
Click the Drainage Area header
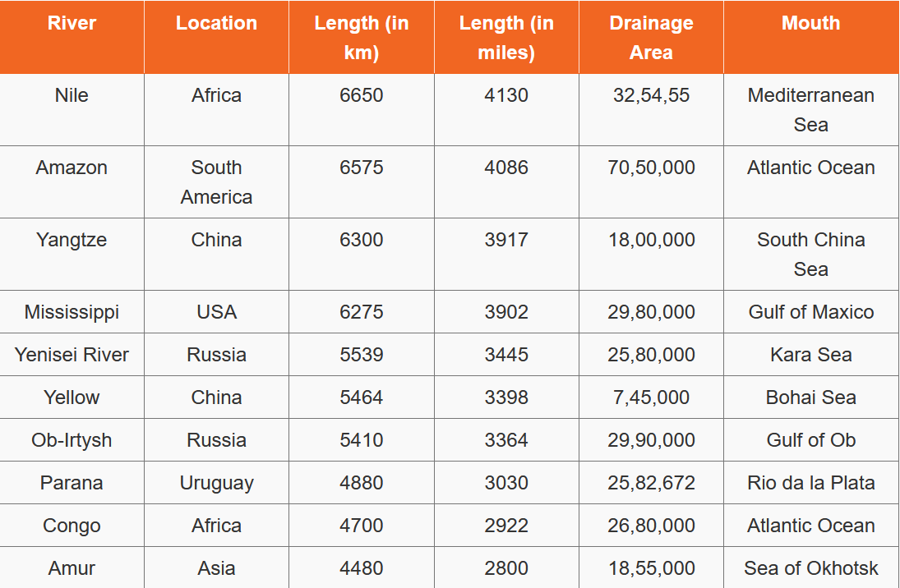651,38
